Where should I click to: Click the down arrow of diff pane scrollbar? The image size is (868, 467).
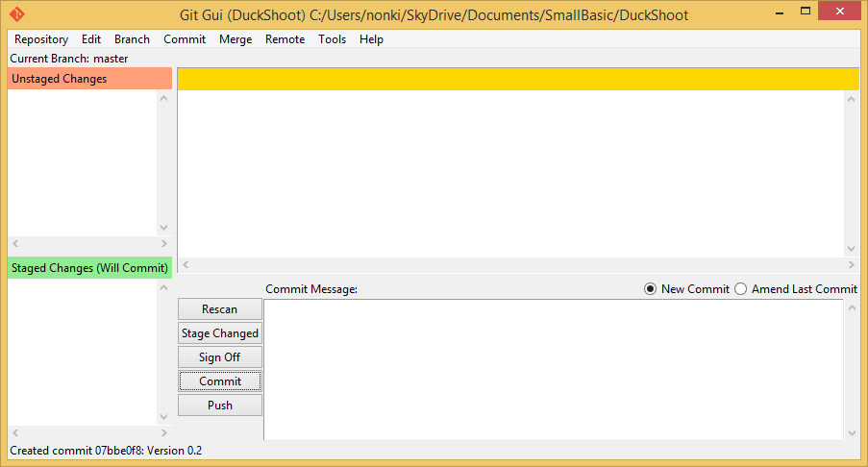click(x=852, y=249)
